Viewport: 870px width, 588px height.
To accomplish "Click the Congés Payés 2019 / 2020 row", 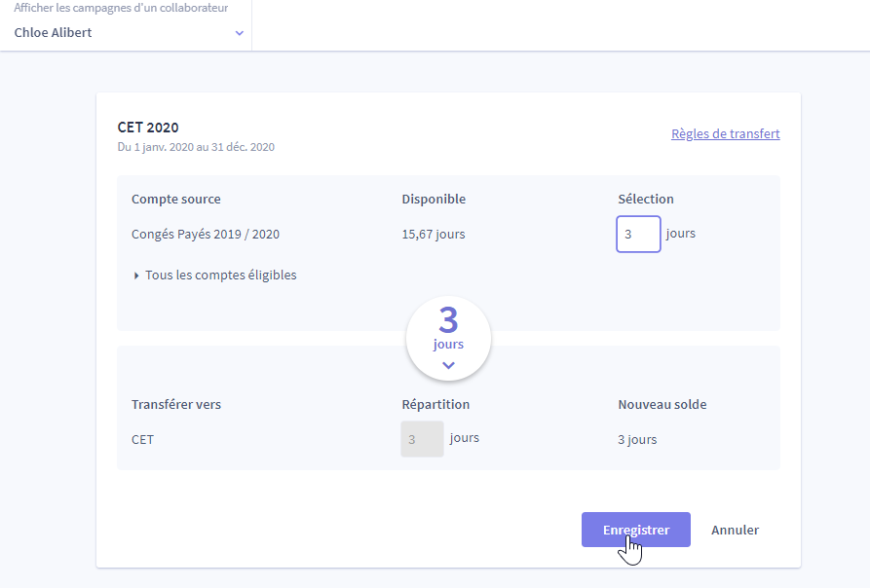I will tap(206, 234).
